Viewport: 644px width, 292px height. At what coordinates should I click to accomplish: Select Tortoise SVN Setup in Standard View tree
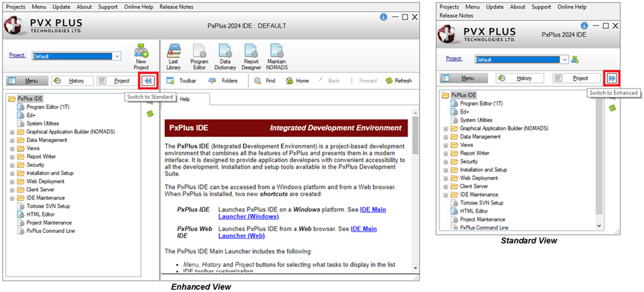482,203
